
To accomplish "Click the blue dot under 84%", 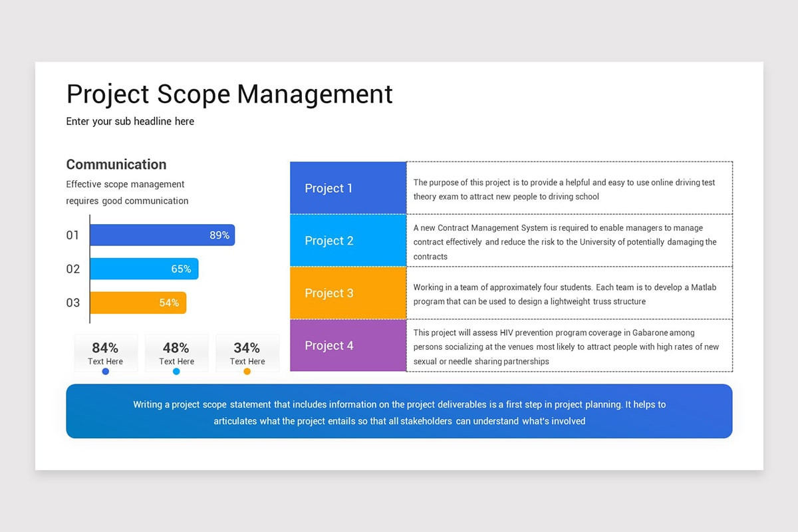I will 106,372.
